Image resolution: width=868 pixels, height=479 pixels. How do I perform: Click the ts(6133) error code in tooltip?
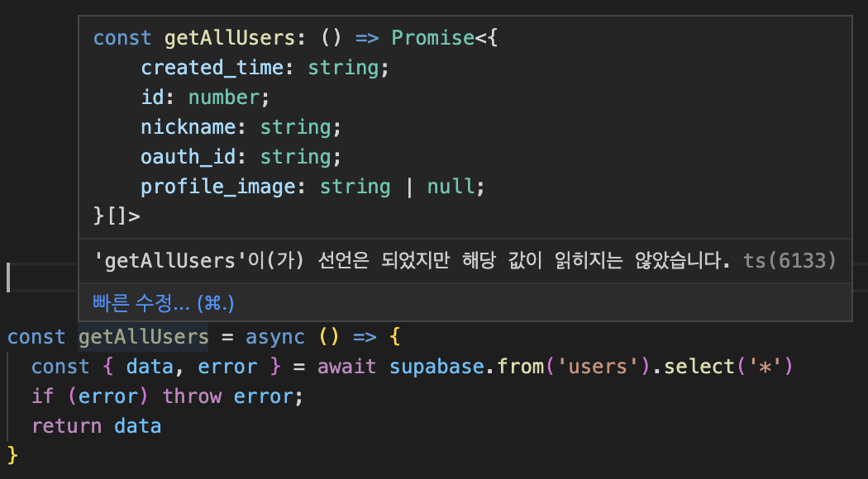pos(789,260)
